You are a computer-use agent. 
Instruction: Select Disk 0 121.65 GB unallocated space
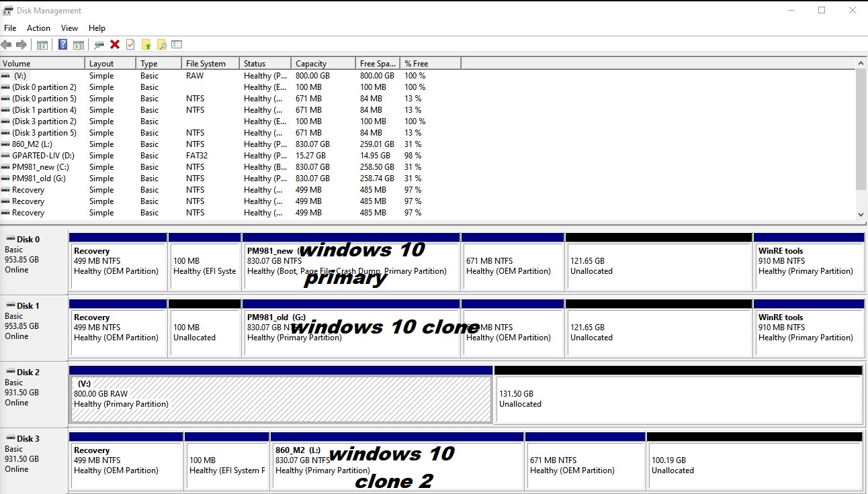click(x=659, y=262)
